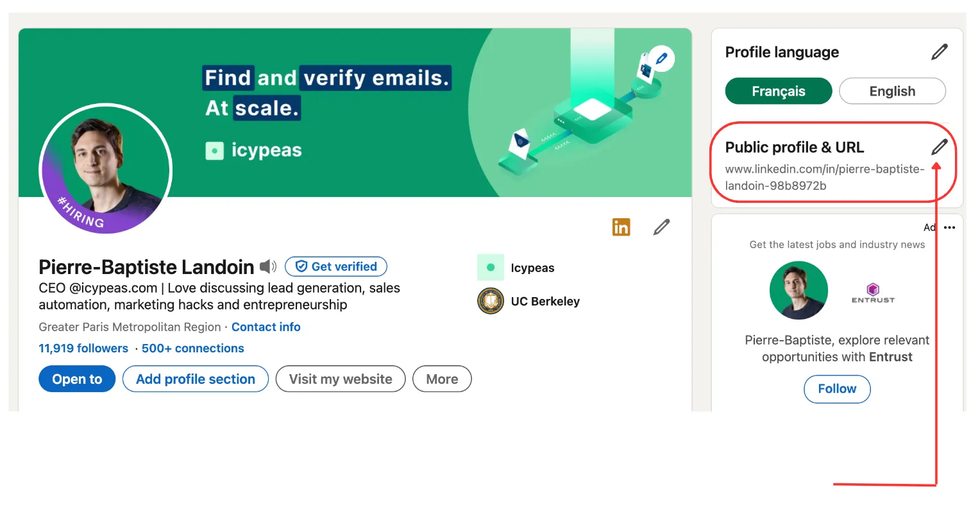
Task: Switch profile language to English
Action: click(892, 91)
